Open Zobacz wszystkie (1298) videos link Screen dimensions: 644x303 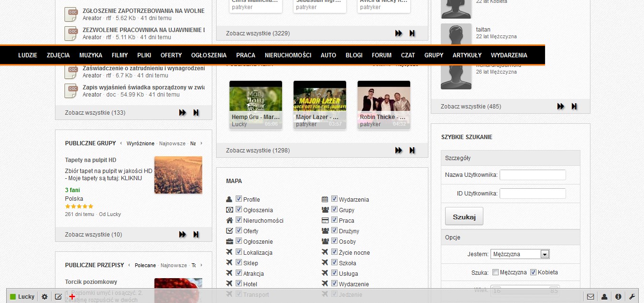coord(258,151)
